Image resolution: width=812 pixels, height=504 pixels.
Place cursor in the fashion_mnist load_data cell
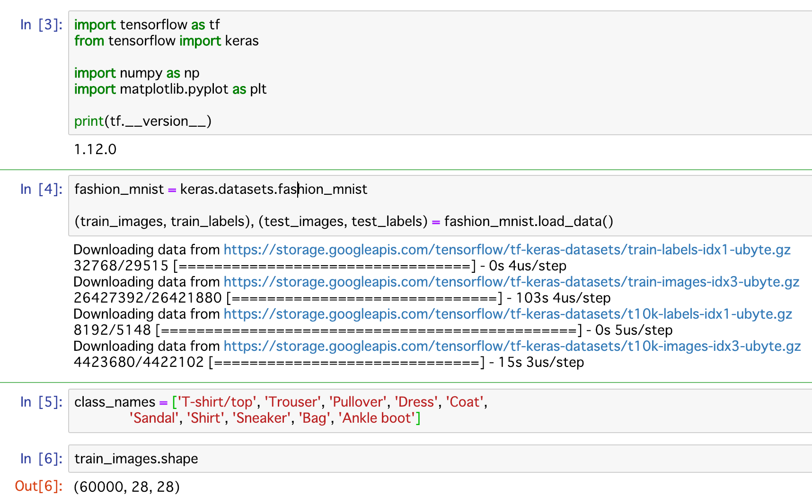coord(440,206)
